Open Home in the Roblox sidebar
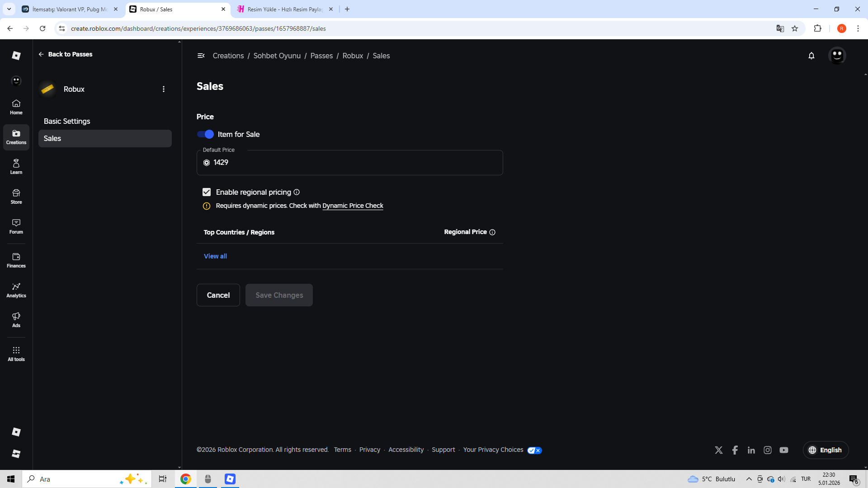The height and width of the screenshot is (488, 868). [x=16, y=107]
